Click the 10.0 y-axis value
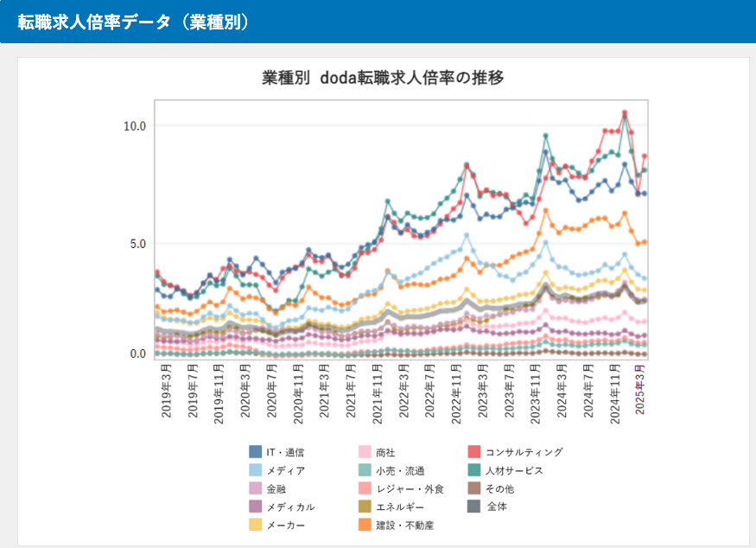 pos(135,126)
